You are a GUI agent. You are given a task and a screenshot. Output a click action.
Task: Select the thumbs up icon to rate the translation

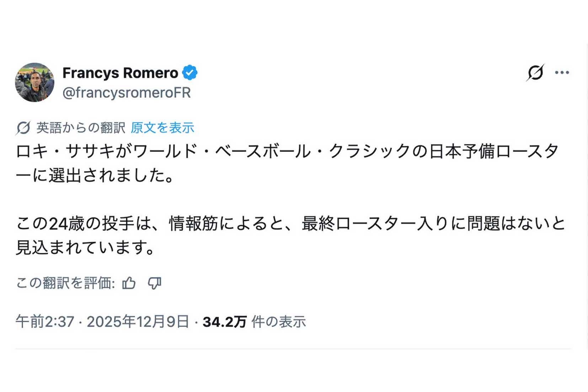tap(130, 283)
